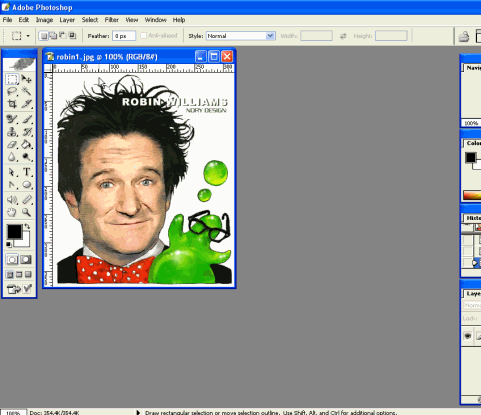Click the robin1.jpg document title bar

[120, 57]
